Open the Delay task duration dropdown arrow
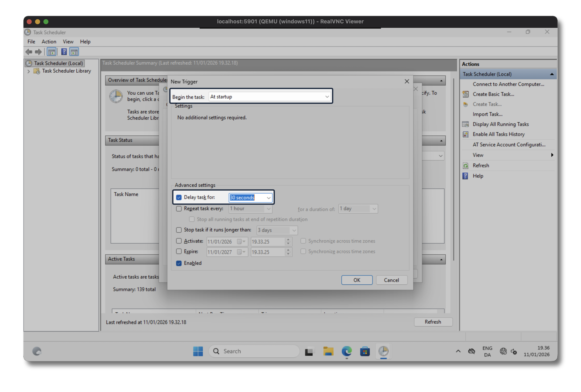This screenshot has width=581, height=392. click(x=269, y=198)
